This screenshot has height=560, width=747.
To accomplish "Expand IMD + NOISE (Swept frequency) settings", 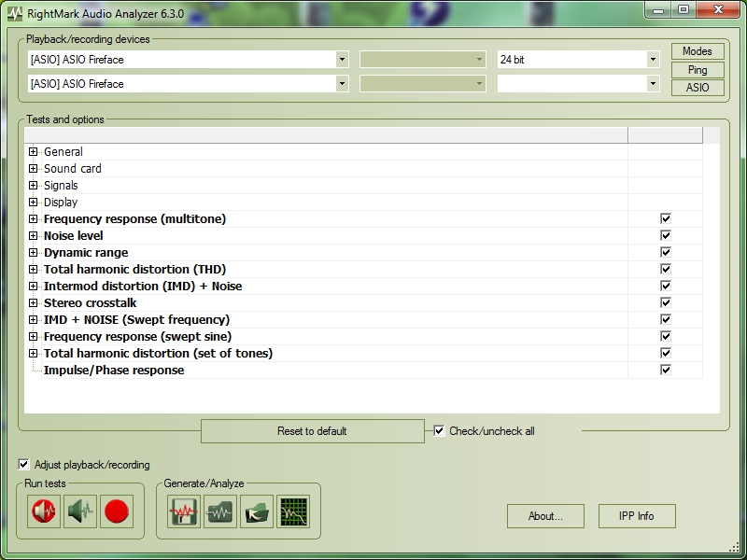I will 33,319.
